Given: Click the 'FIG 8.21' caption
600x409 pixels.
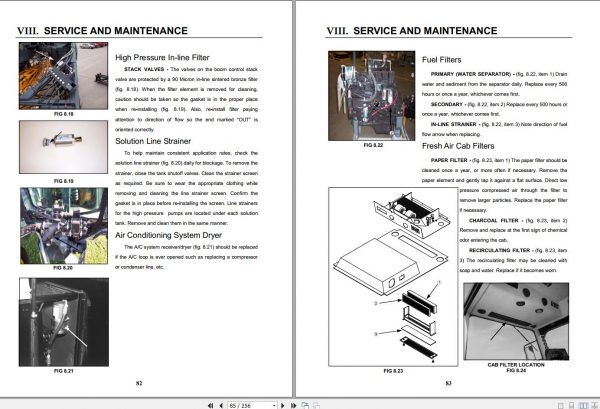Looking at the screenshot, I should tap(64, 371).
